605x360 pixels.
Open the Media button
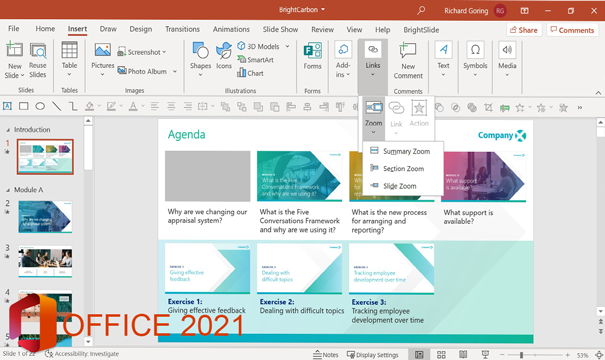[x=507, y=59]
